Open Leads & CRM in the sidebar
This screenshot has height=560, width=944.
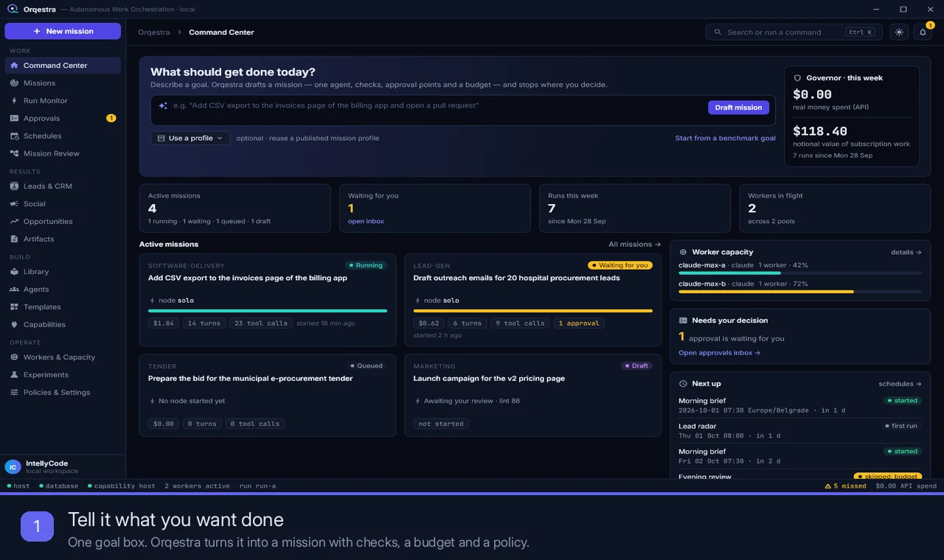tap(63, 186)
